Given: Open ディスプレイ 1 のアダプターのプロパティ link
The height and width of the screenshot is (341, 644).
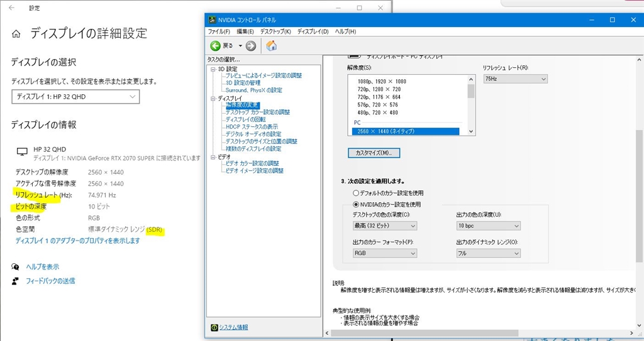Looking at the screenshot, I should (x=77, y=241).
